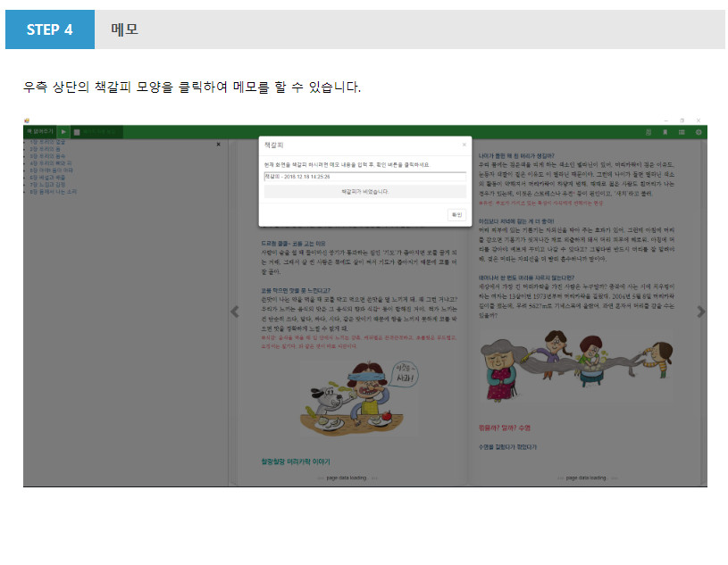Click the 책 읽어주기 button
The image size is (728, 565).
pyautogui.click(x=40, y=131)
